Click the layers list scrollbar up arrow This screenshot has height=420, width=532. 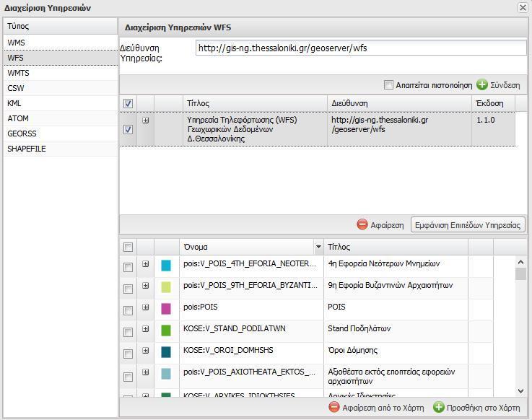point(520,262)
